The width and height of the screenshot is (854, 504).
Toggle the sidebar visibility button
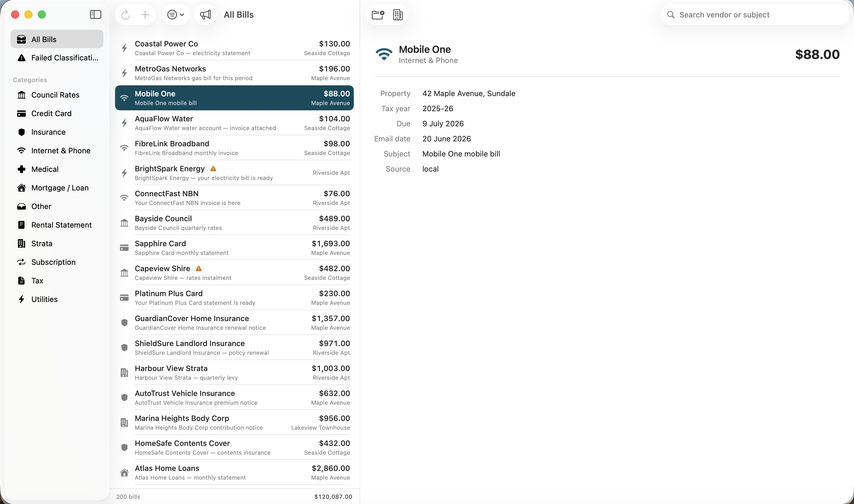(x=96, y=15)
